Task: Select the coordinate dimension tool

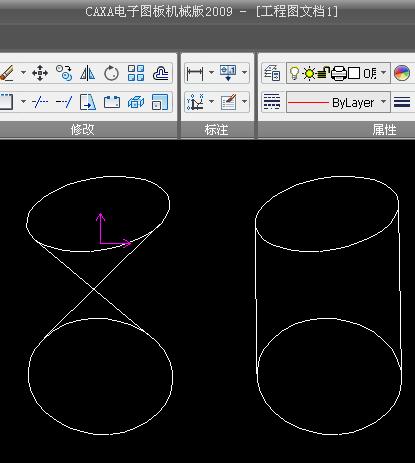Action: [195, 102]
